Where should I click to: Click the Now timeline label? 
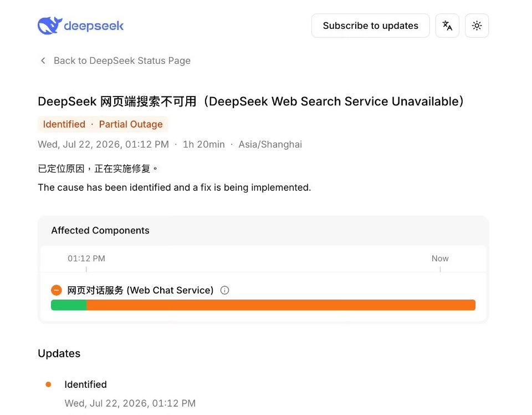click(440, 259)
